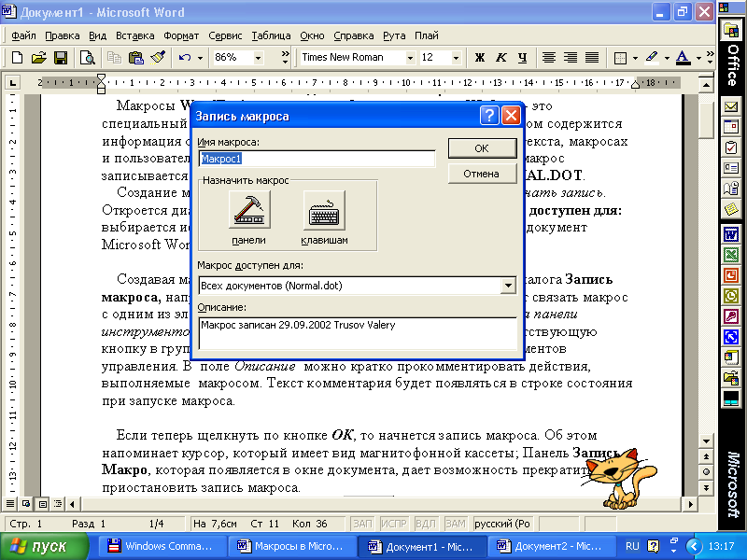Click the Описание description box
The height and width of the screenshot is (560, 747).
(358, 333)
